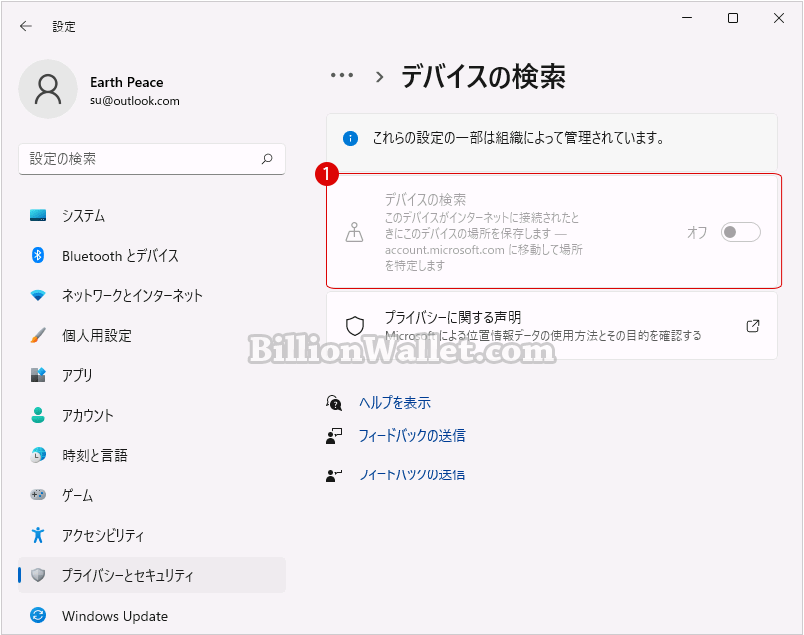Viewport: 804px width, 635px height.
Task: Click the network Wi-Fi icon
Action: click(x=38, y=295)
